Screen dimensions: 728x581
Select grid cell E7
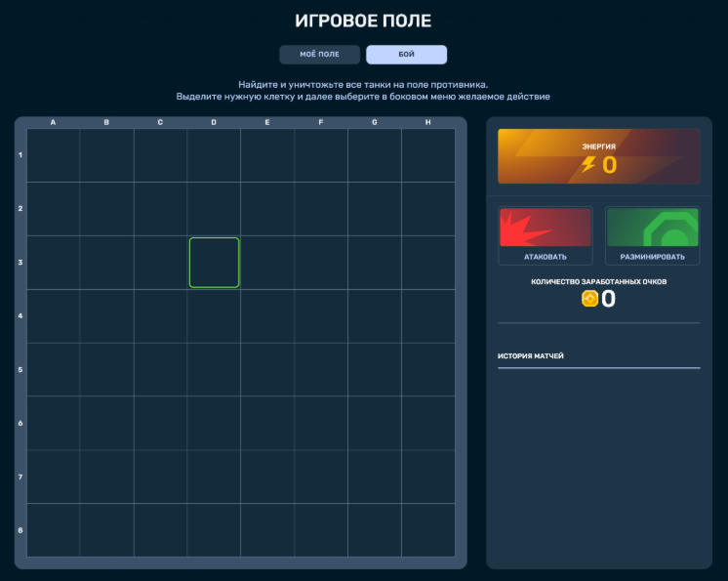click(267, 477)
